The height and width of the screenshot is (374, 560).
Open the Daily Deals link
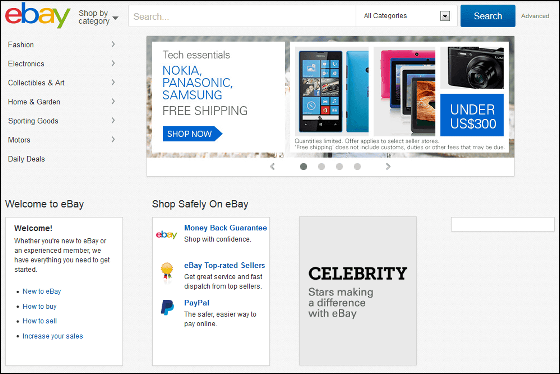26,159
